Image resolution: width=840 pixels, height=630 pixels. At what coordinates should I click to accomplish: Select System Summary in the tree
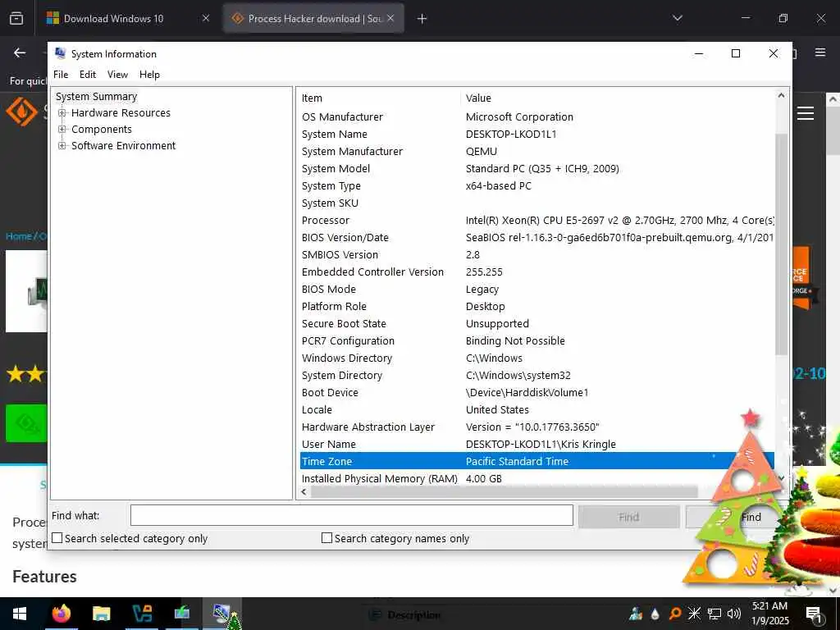tap(97, 97)
